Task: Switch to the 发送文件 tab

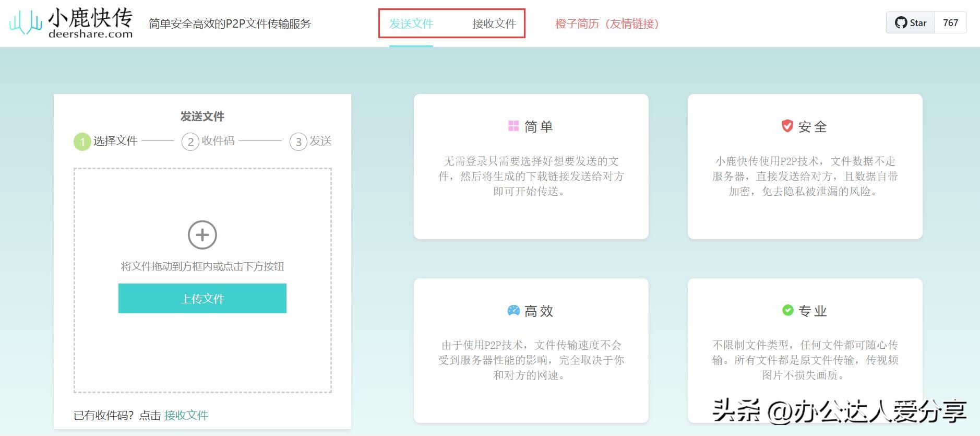Action: pos(411,24)
